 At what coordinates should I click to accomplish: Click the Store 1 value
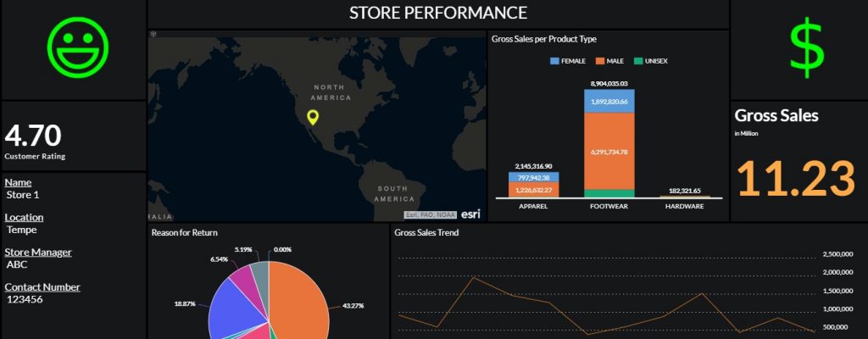23,195
